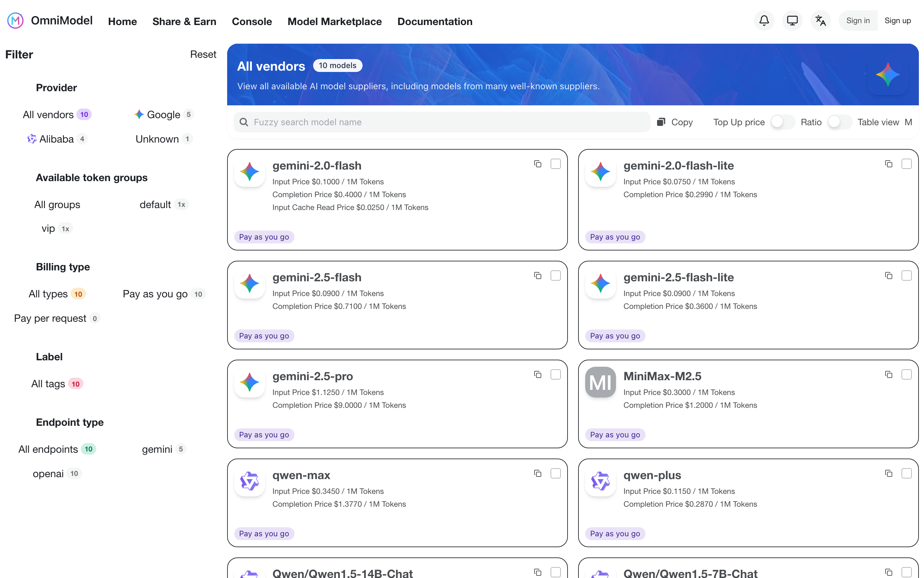Copy the gemini-2.5-flash-lite model name
Screen dimensions: 924x578
point(888,276)
